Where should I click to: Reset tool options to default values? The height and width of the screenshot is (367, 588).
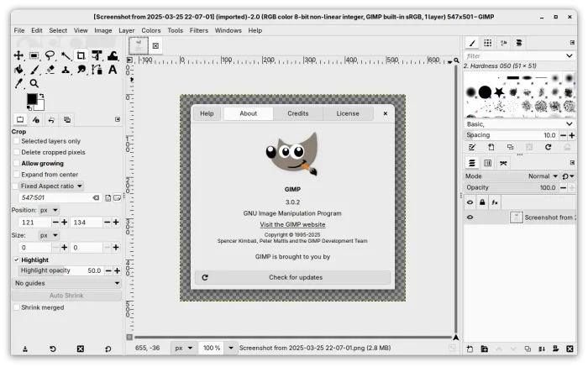[108, 349]
